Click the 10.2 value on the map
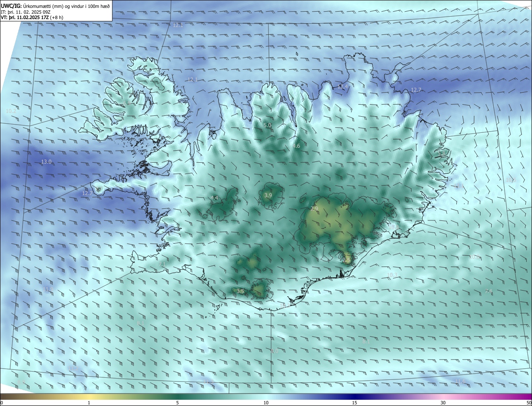 [11, 111]
